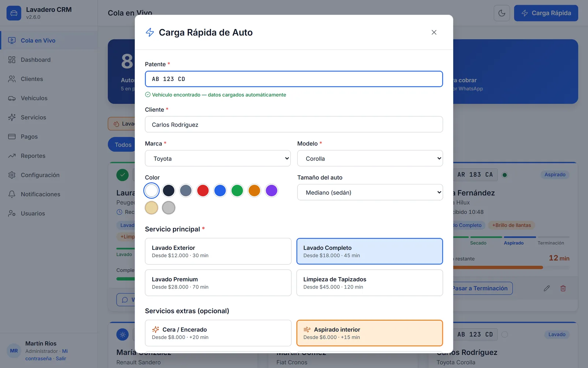Close the Carga Rápida de Auto dialog
Image resolution: width=588 pixels, height=368 pixels.
point(434,32)
